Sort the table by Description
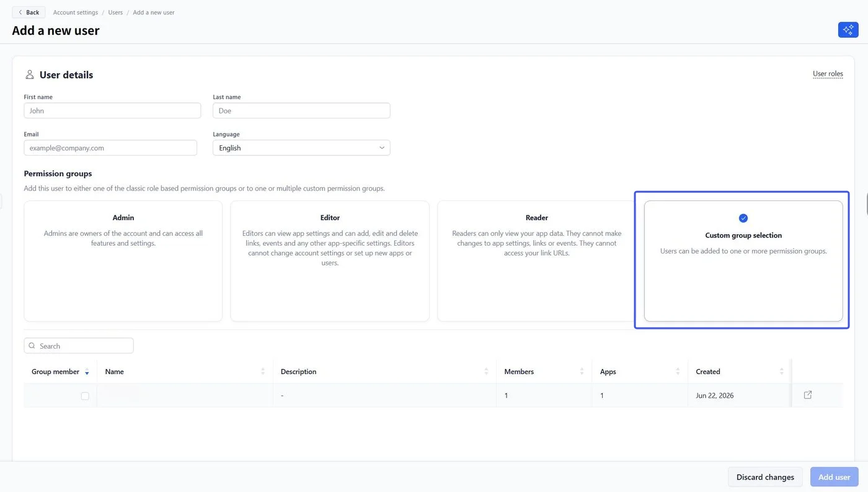 point(486,372)
